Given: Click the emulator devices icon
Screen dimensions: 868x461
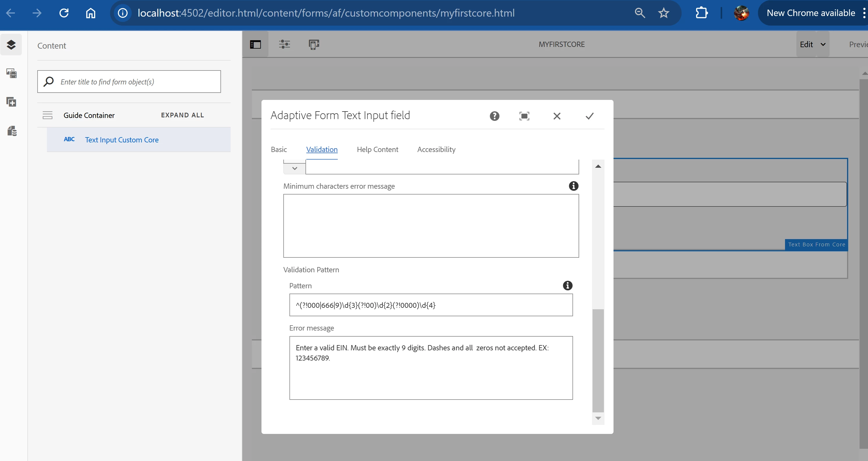Looking at the screenshot, I should (314, 44).
